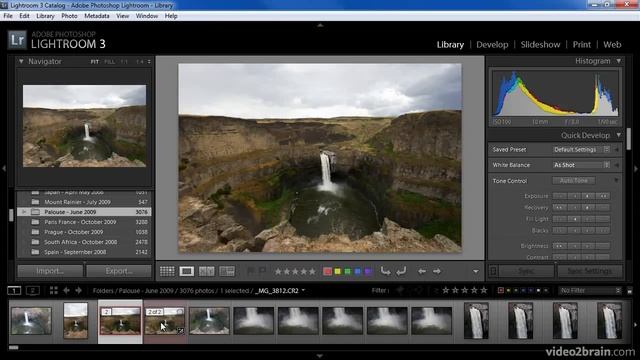The image size is (640, 360).
Task: Click the Auto Tone button
Action: click(573, 180)
